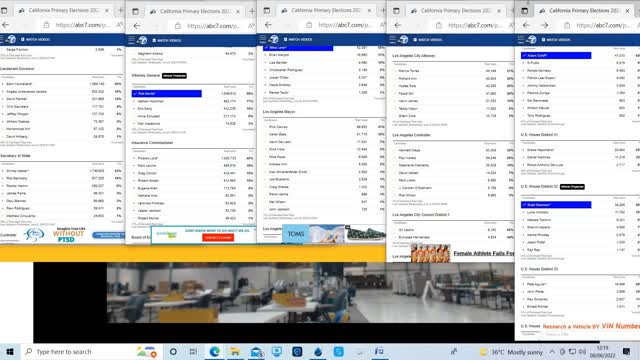This screenshot has height=360, width=640.
Task: Go back in the Los Angeles City Attorney window
Action: click(398, 25)
